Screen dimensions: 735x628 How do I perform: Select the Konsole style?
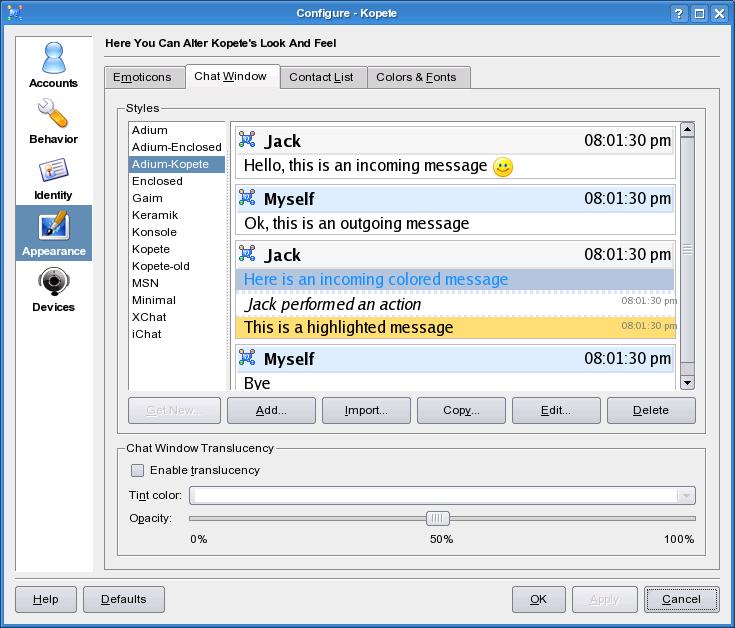tap(177, 232)
